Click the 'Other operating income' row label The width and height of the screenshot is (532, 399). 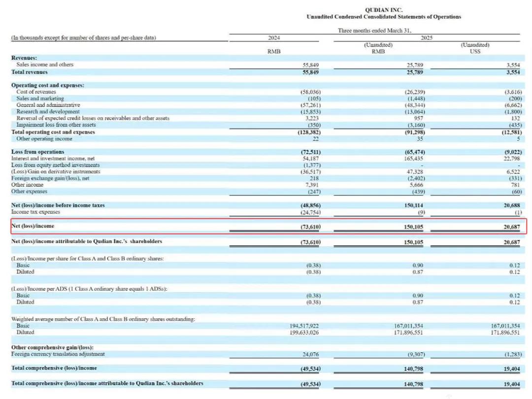[x=44, y=139]
